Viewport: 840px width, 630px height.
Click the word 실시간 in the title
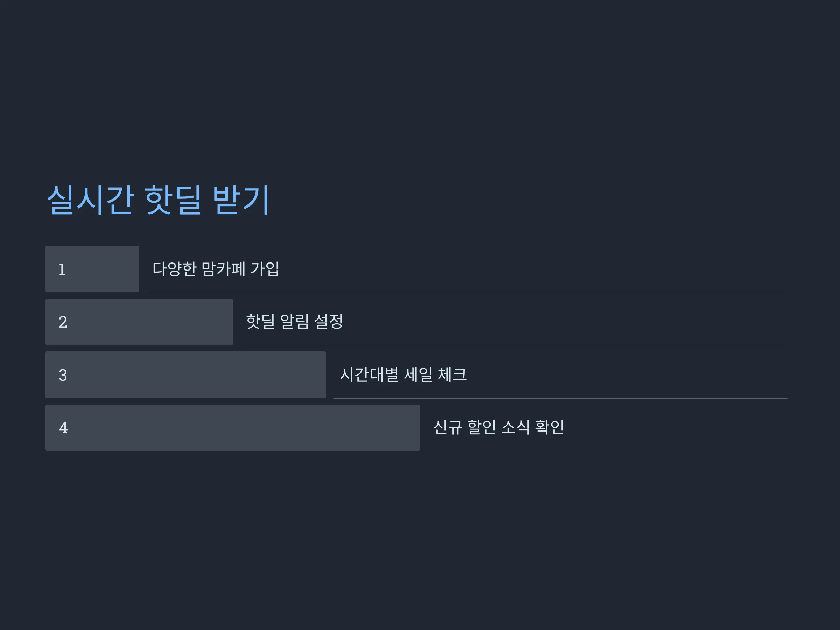point(90,200)
